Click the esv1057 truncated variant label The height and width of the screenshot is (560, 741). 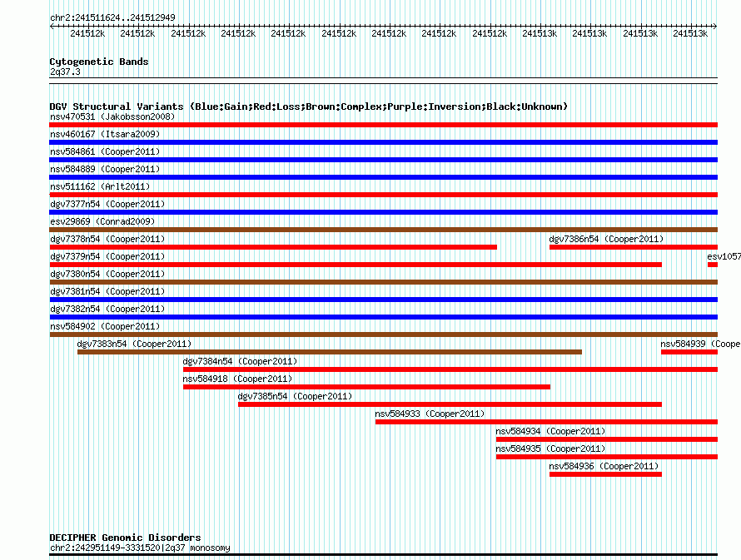point(724,256)
